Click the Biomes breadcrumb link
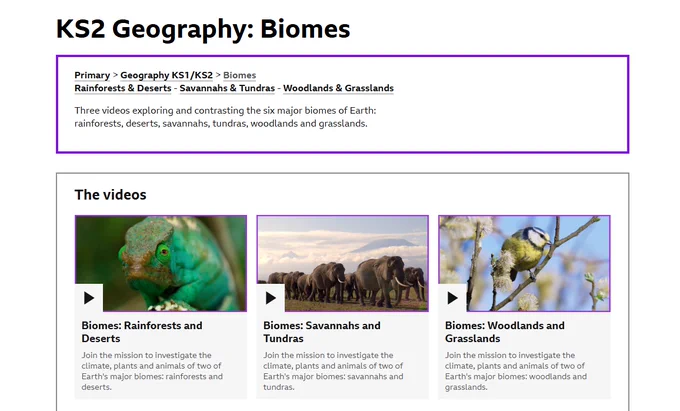Viewport: 680px width, 411px height. 239,75
